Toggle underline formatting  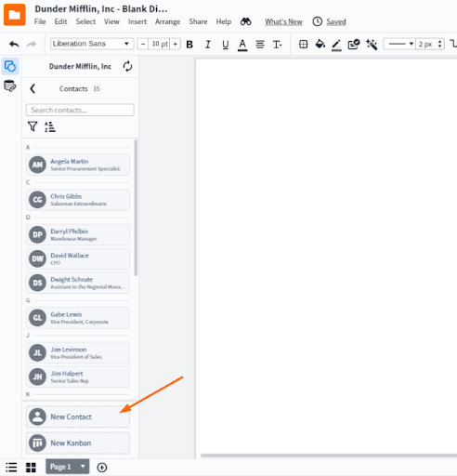[x=226, y=45]
